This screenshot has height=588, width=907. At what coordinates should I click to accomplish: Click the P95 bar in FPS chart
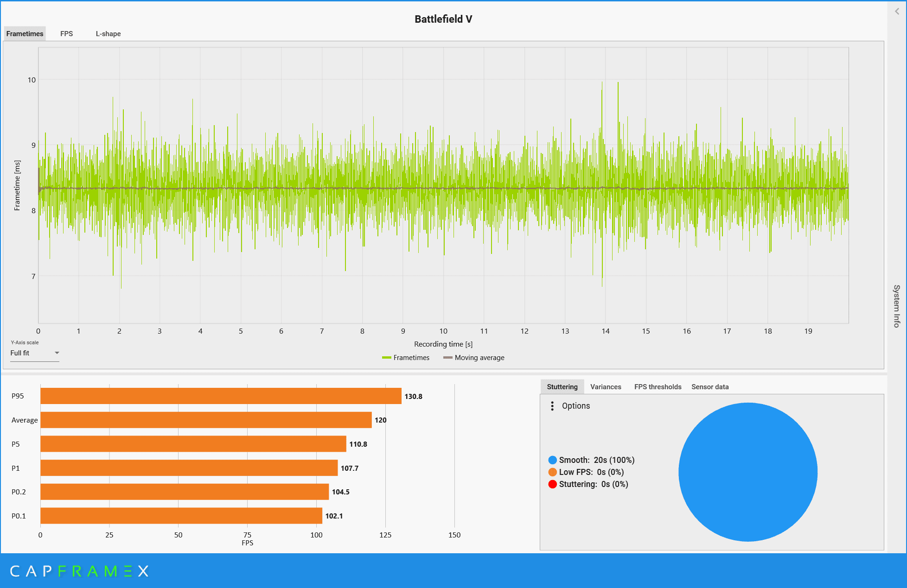point(221,396)
